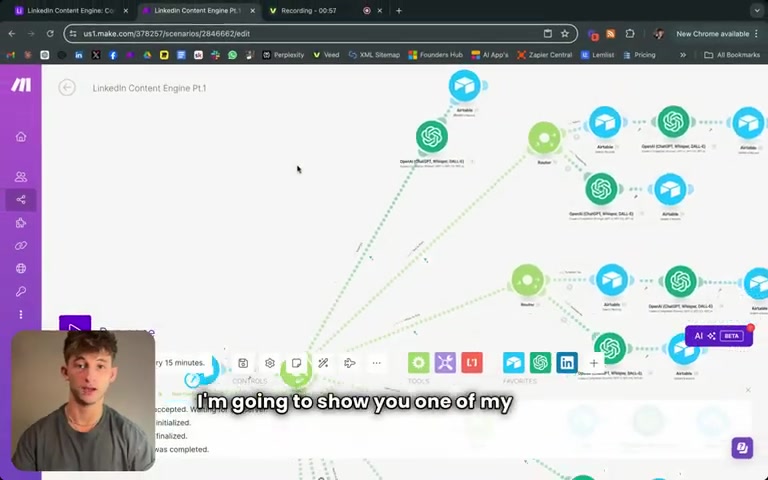Open the Veed bookmark
This screenshot has height=480, width=768.
point(326,55)
